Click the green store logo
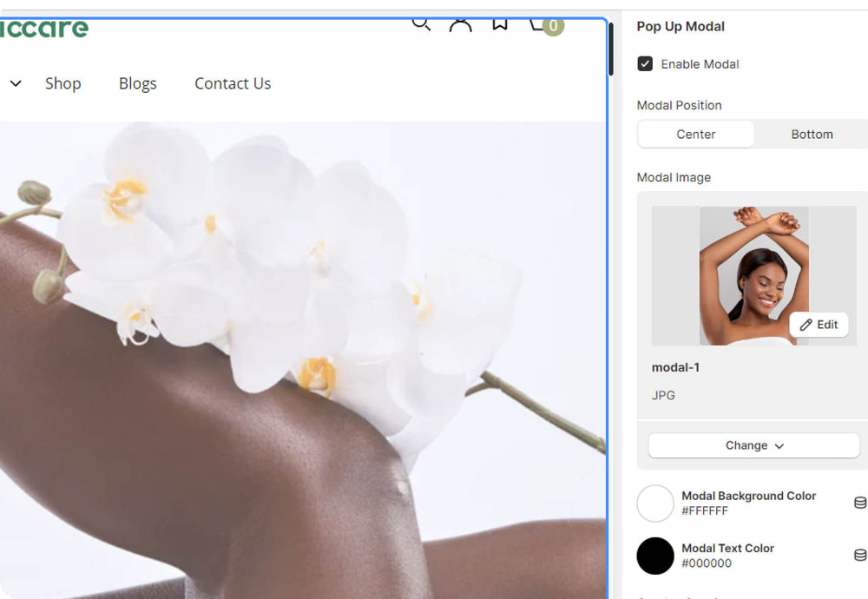868x599 pixels. click(x=43, y=29)
